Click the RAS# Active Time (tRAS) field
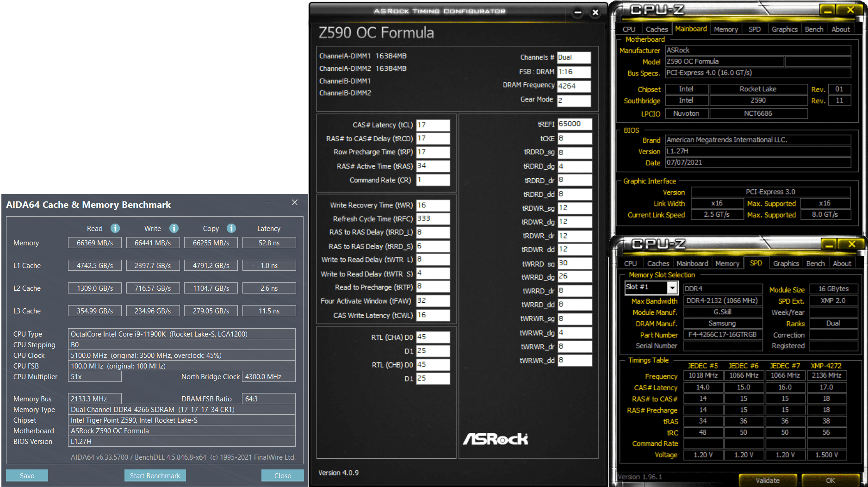This screenshot has width=868, height=487. 433,166
